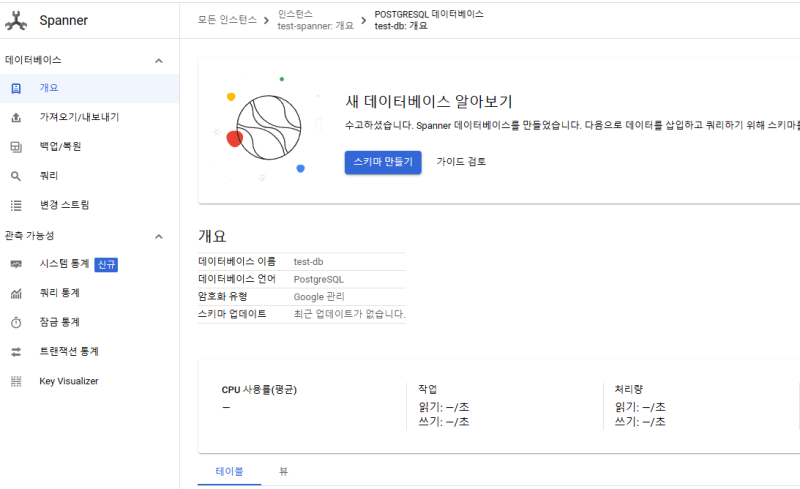Collapse the 관측 가능성 sidebar section

159,236
